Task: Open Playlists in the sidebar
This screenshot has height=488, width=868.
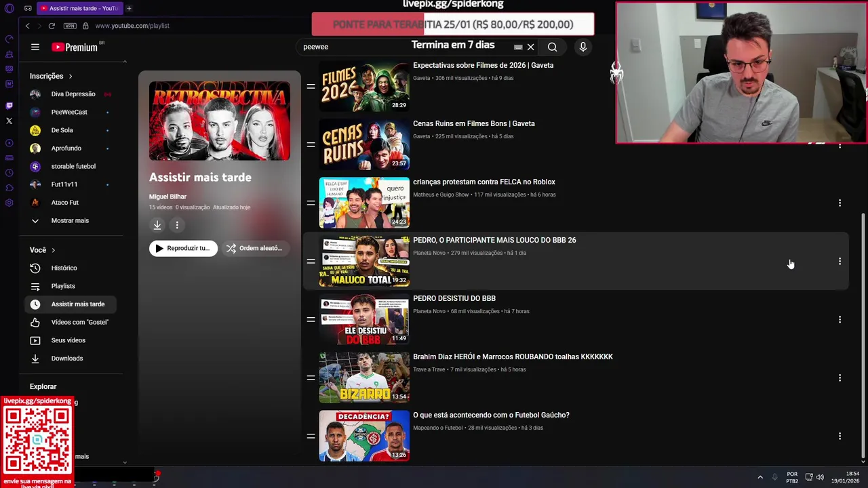Action: [72, 286]
